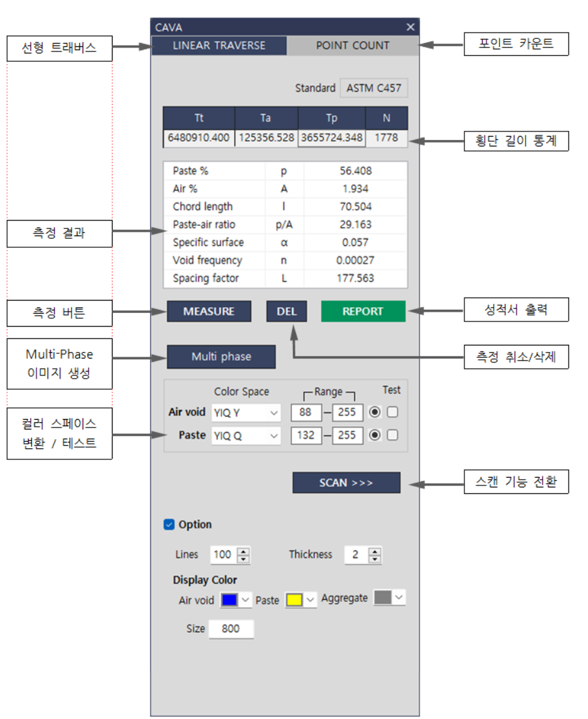
Task: Select the Air % result row
Action: (285, 189)
